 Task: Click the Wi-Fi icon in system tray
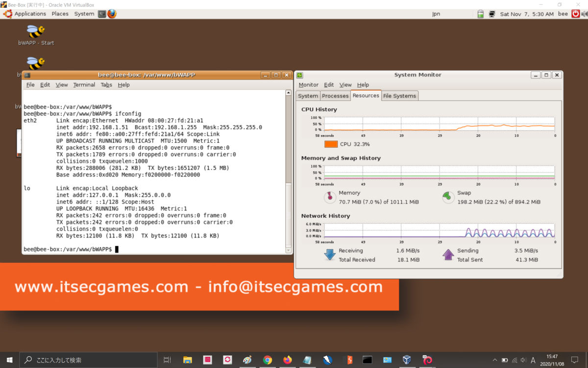(514, 360)
